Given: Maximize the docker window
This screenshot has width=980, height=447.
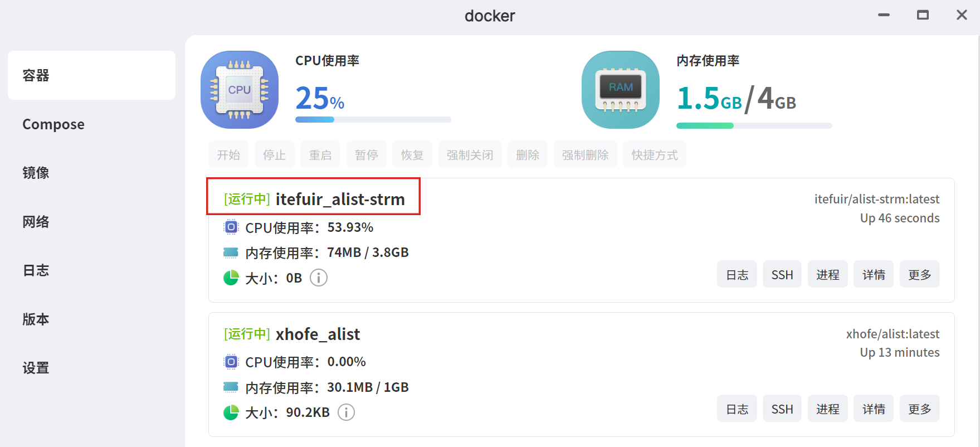Looking at the screenshot, I should click(923, 15).
